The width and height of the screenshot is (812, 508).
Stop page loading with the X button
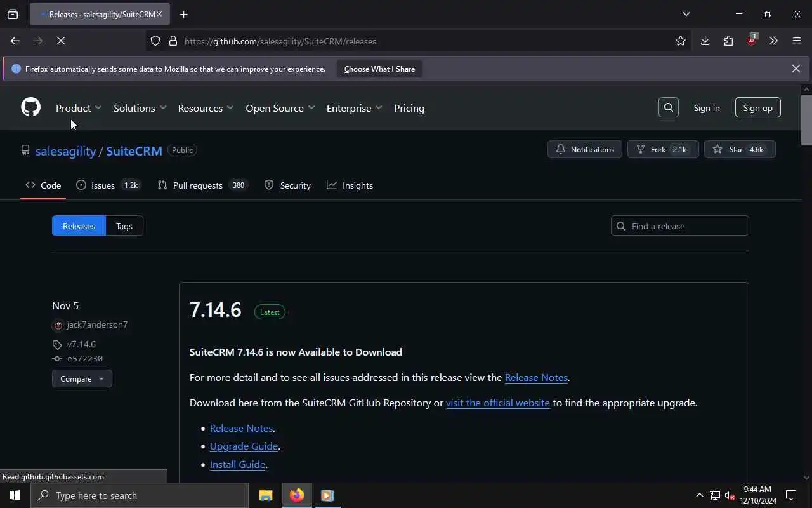coord(61,41)
